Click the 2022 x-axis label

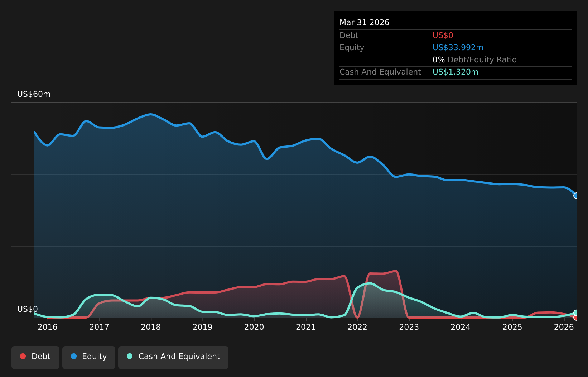coord(357,327)
